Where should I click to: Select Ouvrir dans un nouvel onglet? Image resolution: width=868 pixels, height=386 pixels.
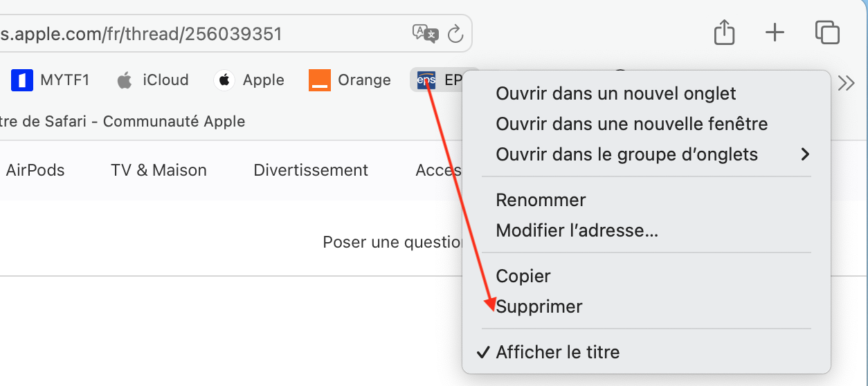[x=616, y=93]
